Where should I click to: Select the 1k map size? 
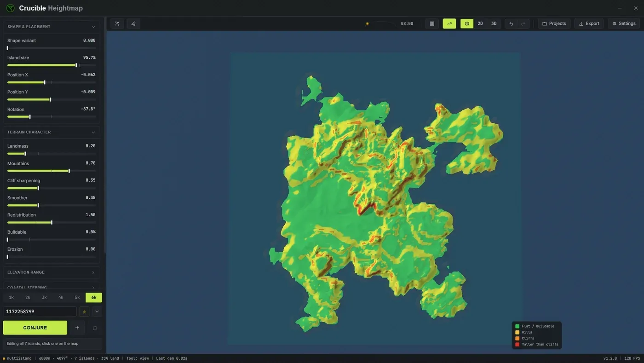pos(11,298)
